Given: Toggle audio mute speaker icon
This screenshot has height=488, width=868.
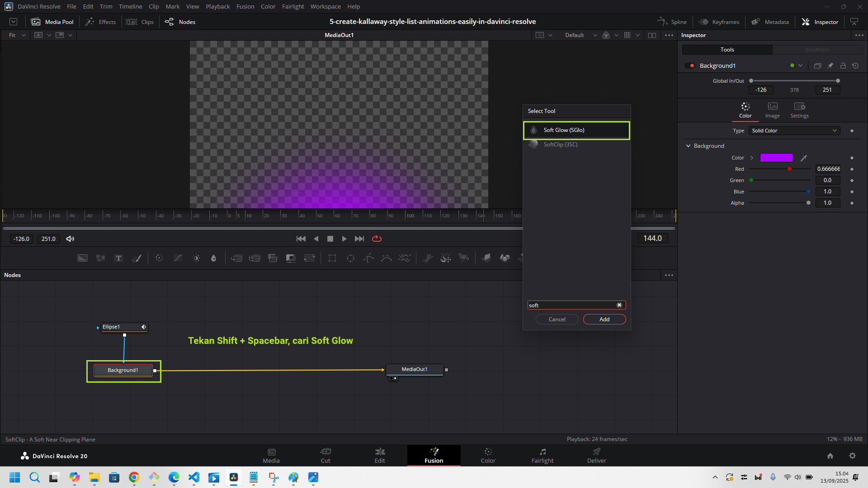Looking at the screenshot, I should [70, 239].
